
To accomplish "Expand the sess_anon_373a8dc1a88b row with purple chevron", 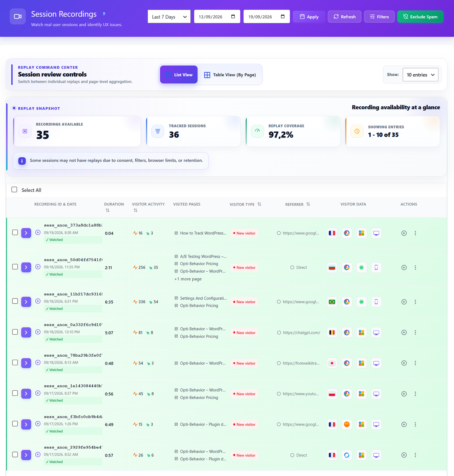I will click(26, 233).
